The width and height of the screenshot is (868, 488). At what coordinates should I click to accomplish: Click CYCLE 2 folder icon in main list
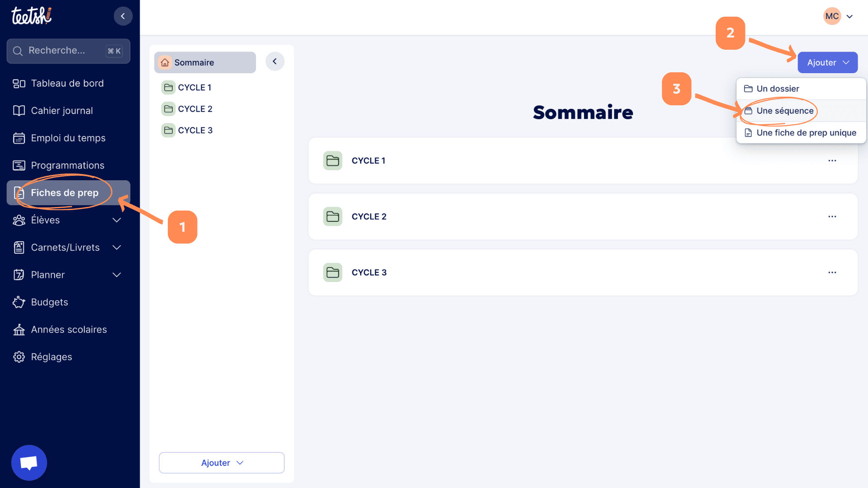pos(333,216)
